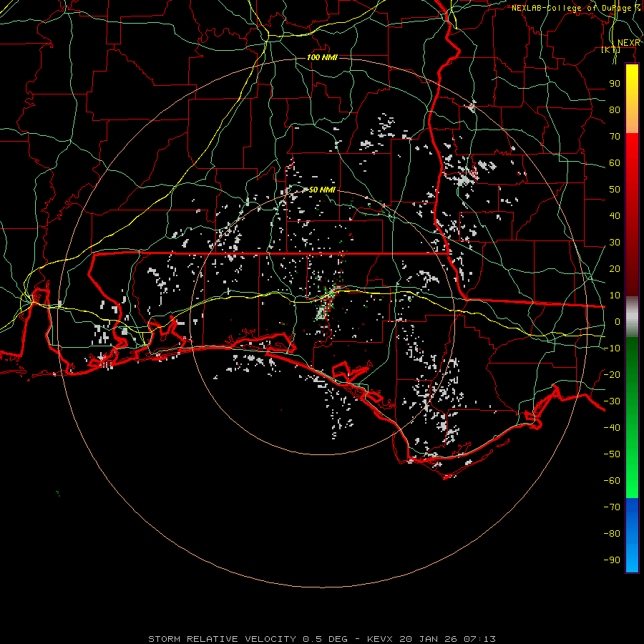Click the -60 value on velocity scale
Screen dimensions: 644x644
click(x=612, y=481)
